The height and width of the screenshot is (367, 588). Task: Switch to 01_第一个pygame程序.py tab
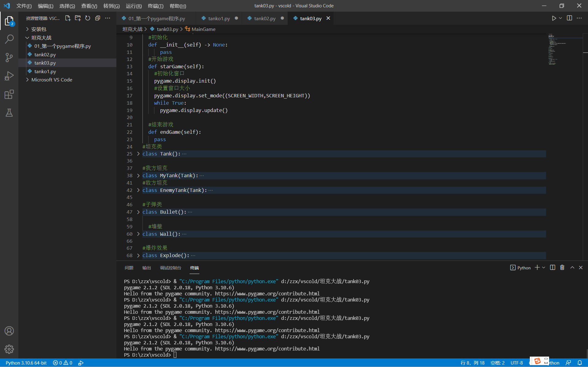coord(156,18)
